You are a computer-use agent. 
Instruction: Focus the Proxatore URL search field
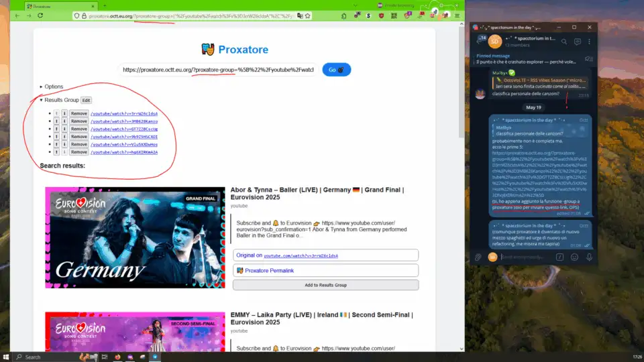tap(218, 70)
